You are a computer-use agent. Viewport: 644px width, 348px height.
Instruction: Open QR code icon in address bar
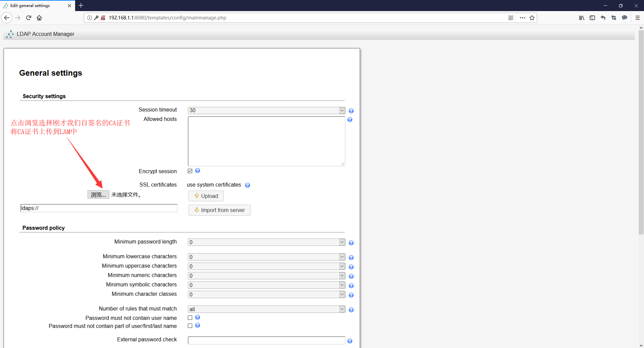(511, 18)
